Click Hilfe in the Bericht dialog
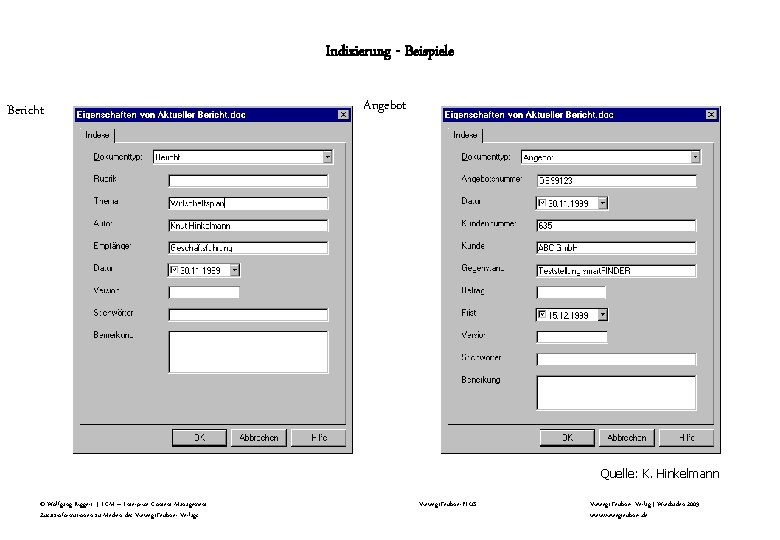Image resolution: width=780 pixels, height=540 pixels. point(318,438)
